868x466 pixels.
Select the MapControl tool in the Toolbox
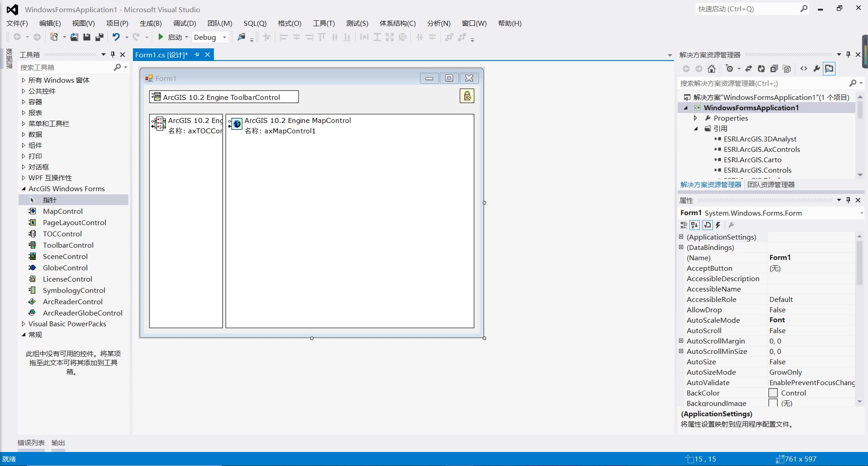tap(62, 211)
